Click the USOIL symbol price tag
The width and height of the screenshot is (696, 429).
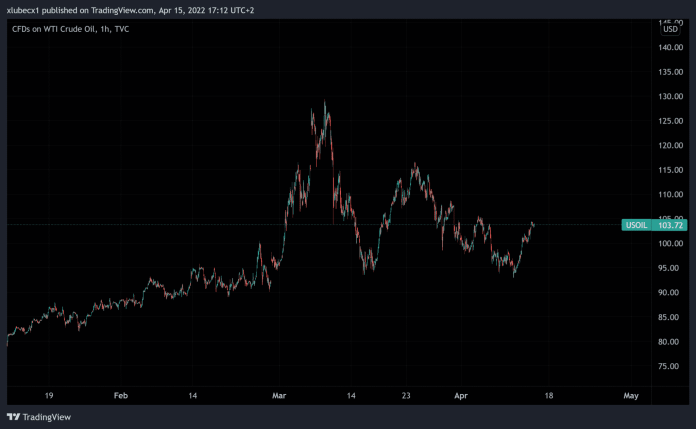[638, 225]
